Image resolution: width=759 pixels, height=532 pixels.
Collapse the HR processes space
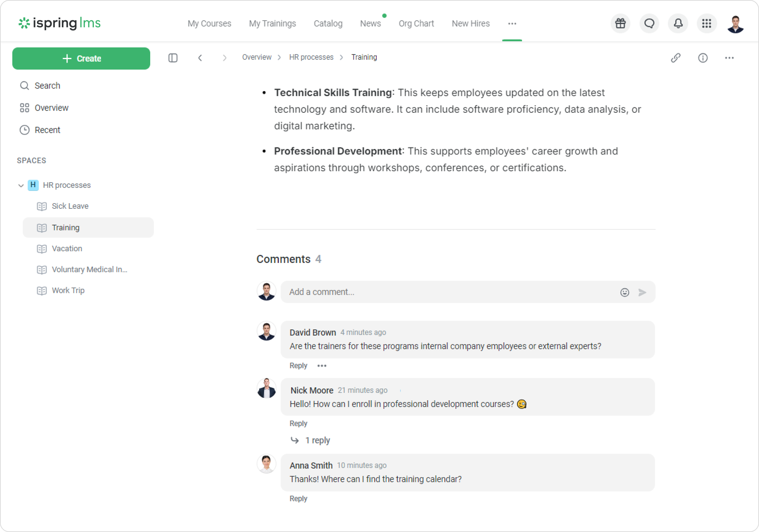tap(21, 185)
